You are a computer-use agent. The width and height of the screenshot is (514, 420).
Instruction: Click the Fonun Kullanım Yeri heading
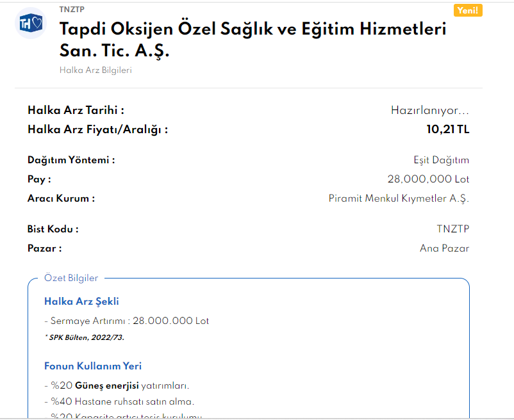[93, 366]
